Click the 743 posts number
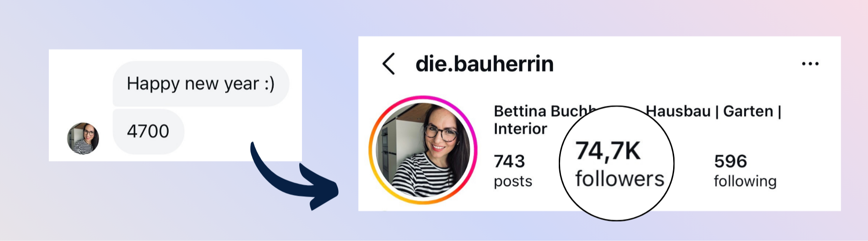The height and width of the screenshot is (241, 868). click(509, 161)
